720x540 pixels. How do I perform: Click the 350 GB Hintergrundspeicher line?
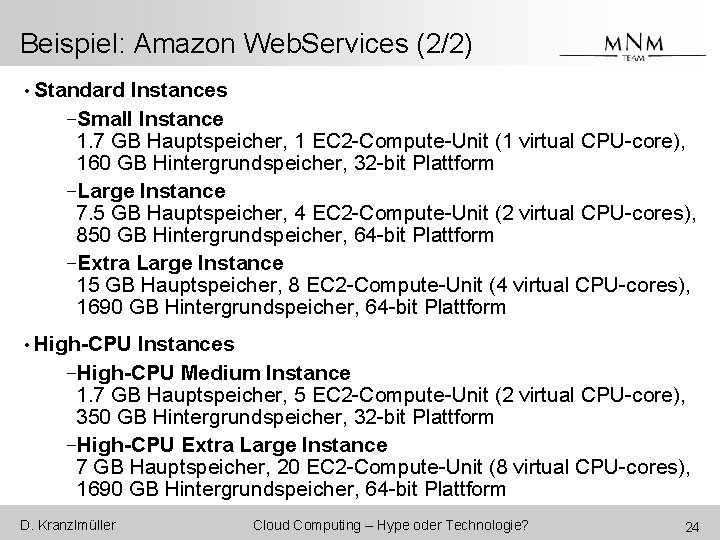pos(285,417)
